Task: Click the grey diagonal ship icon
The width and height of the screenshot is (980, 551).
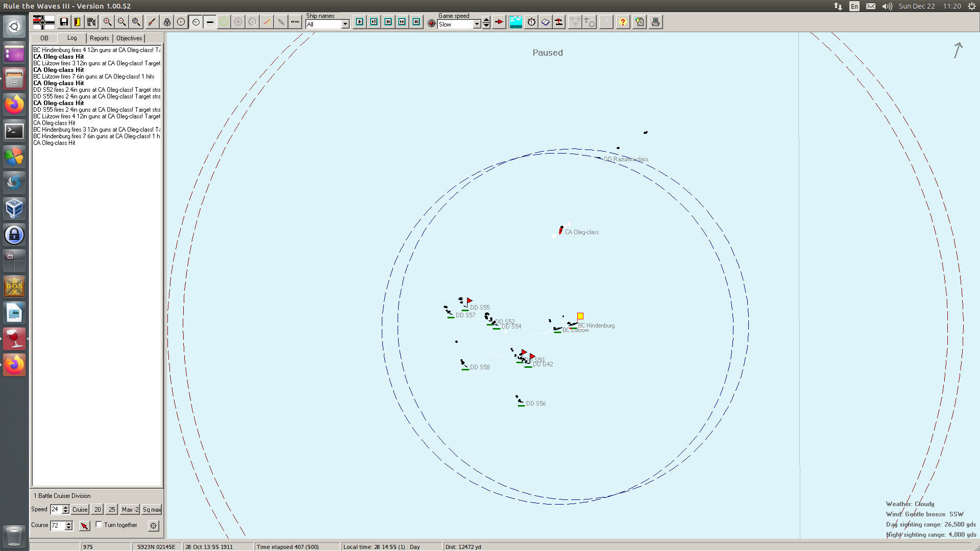Action: pyautogui.click(x=281, y=22)
